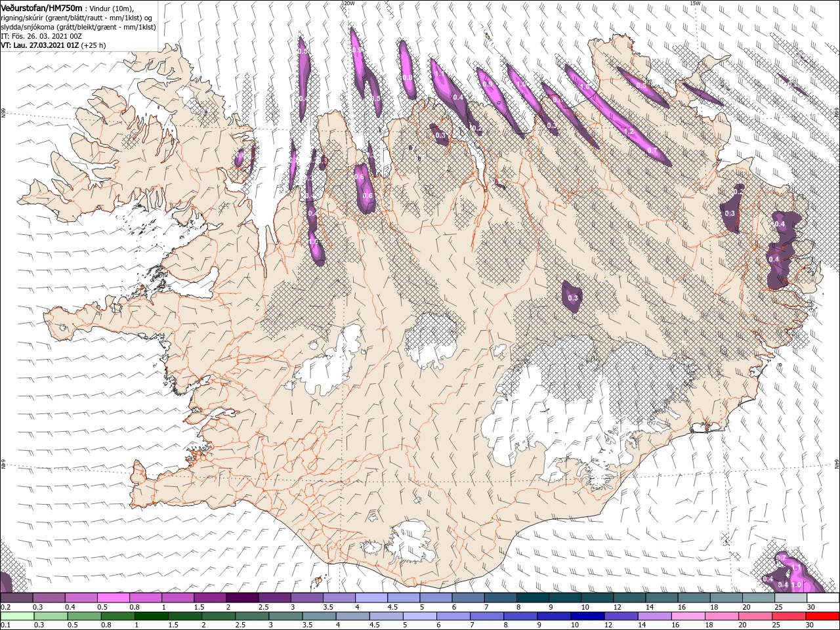This screenshot has height=630, width=840.
Task: Click the isolated 0.3 snowfall blob in central highlands
Action: tap(572, 297)
